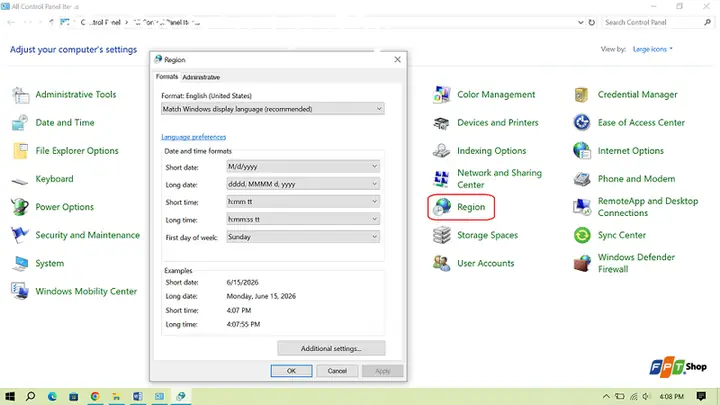Image resolution: width=720 pixels, height=405 pixels.
Task: Click the 4:07:55 PM long time example
Action: coord(243,324)
